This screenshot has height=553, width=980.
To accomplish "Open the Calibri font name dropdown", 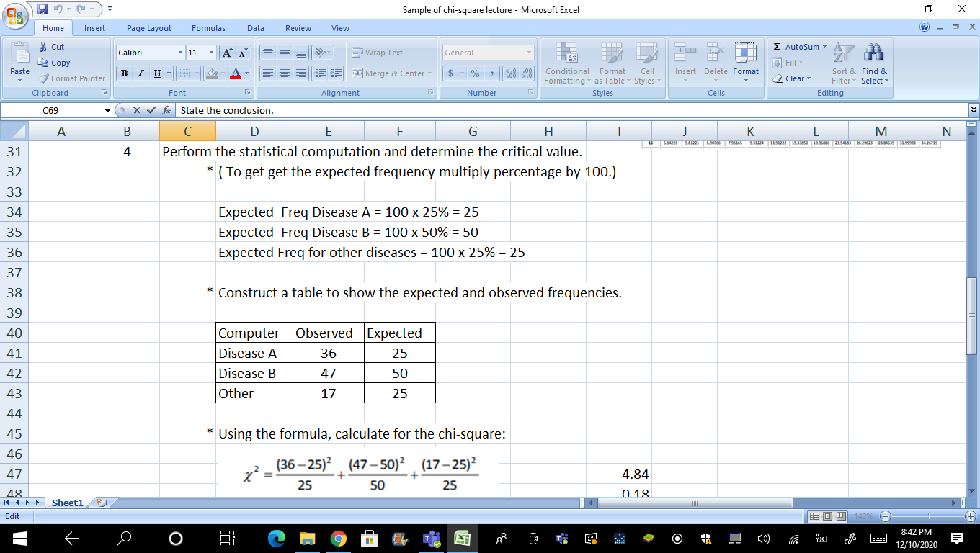I will pyautogui.click(x=180, y=53).
